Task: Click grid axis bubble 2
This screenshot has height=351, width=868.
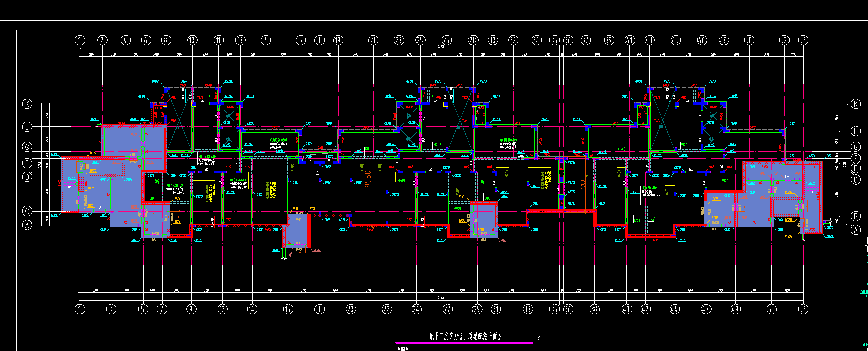Action: [x=103, y=40]
